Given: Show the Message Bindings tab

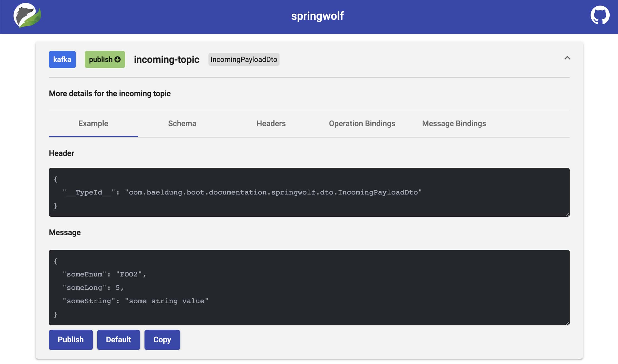Looking at the screenshot, I should pyautogui.click(x=454, y=123).
